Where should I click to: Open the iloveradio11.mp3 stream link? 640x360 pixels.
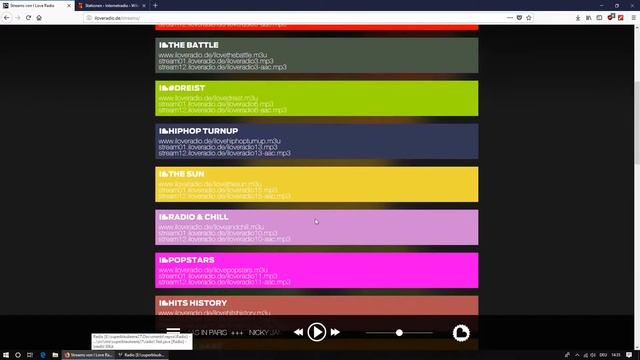[218, 276]
